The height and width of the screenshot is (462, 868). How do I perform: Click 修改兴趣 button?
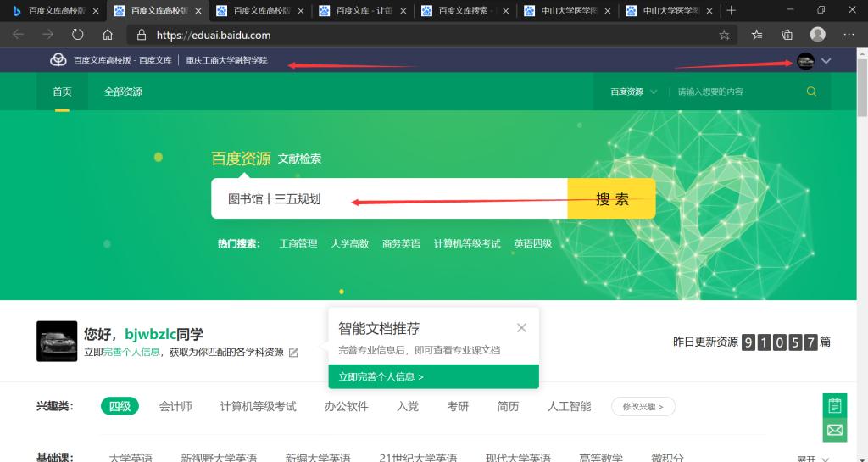point(643,407)
